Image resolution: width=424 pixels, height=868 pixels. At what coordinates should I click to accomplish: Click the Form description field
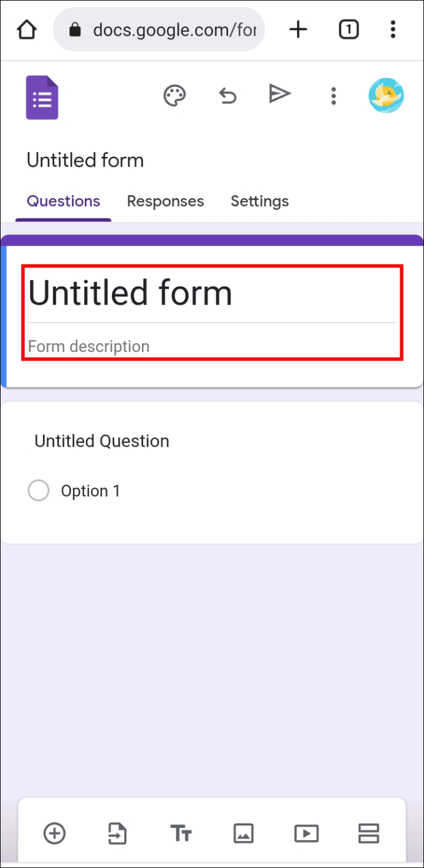click(88, 346)
